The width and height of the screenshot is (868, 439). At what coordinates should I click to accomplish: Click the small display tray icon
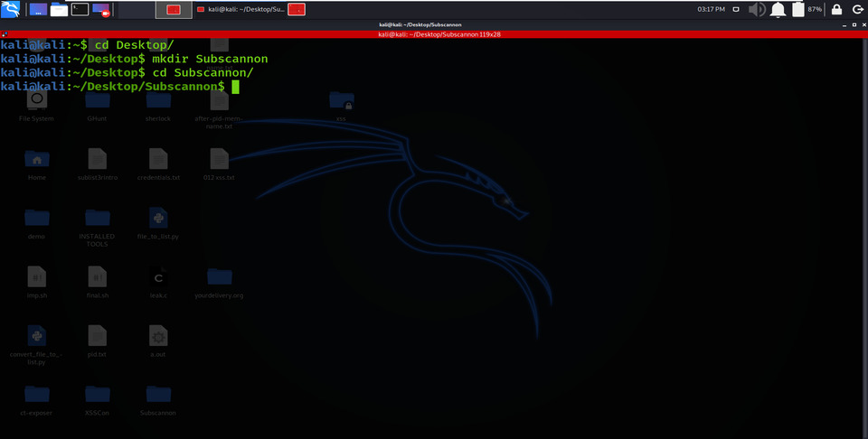(x=736, y=9)
